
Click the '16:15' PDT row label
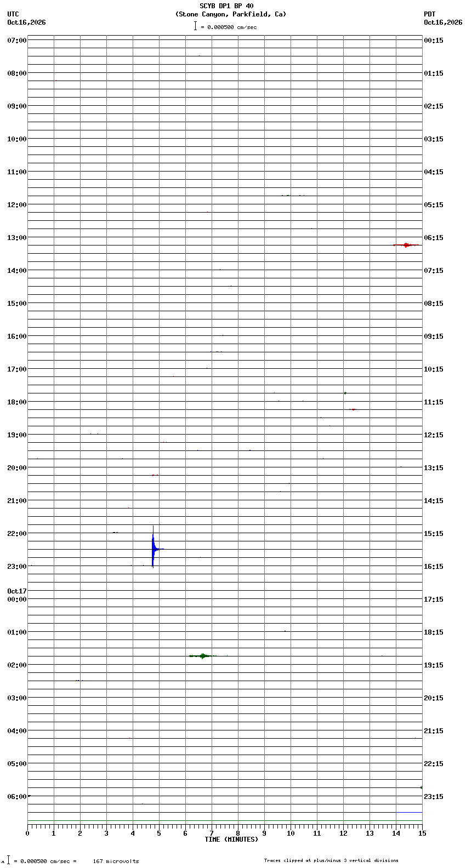(434, 567)
